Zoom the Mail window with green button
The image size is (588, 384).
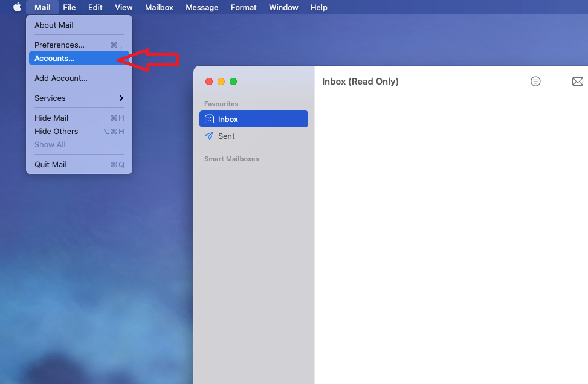pos(233,82)
